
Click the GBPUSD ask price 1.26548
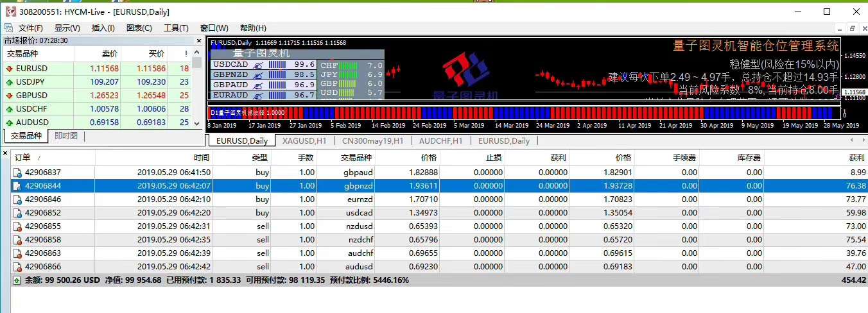coord(150,96)
